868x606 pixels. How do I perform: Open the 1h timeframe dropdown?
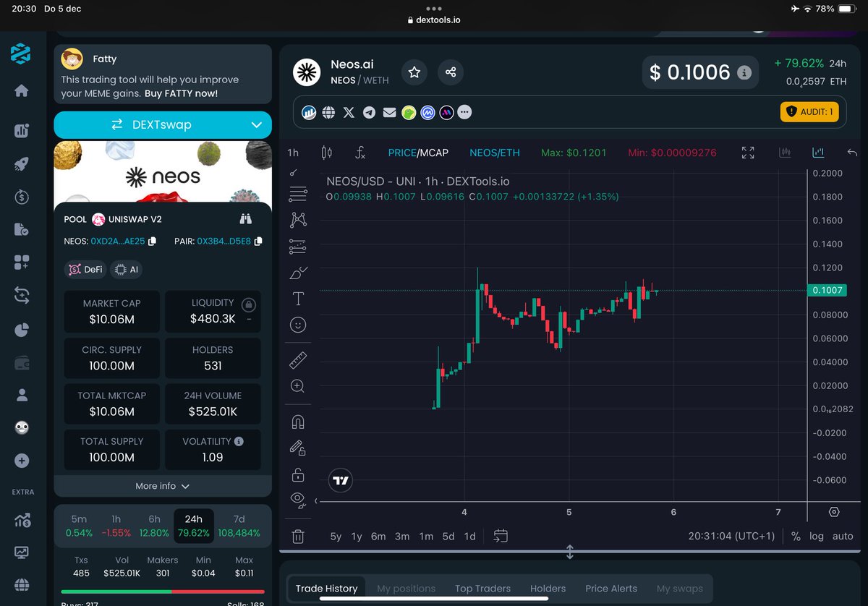click(x=293, y=153)
